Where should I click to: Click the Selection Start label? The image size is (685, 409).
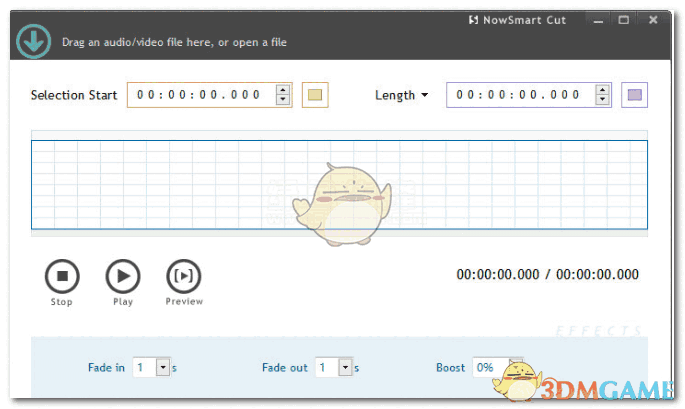[x=74, y=95]
